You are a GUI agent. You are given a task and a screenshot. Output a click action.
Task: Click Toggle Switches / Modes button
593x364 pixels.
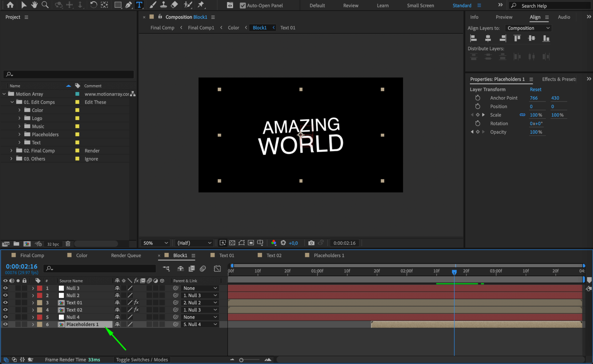pos(142,360)
